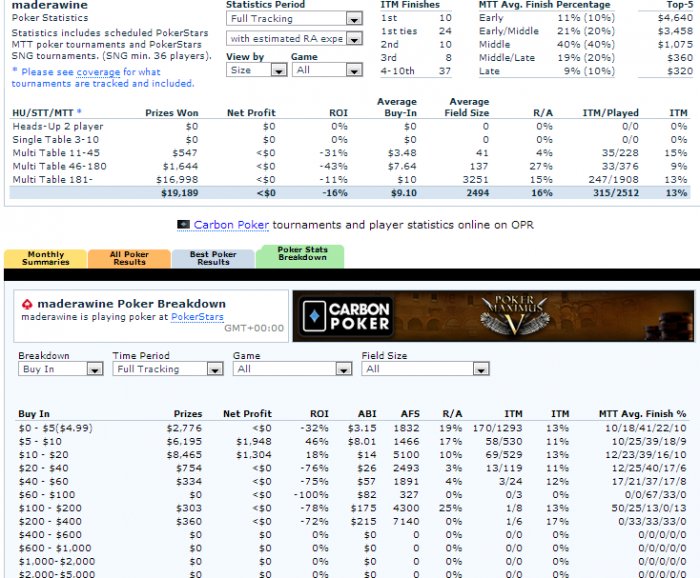This screenshot has height=578, width=700.
Task: Open the Statistics Period 'Full Tracking' dropdown
Action: coord(294,19)
